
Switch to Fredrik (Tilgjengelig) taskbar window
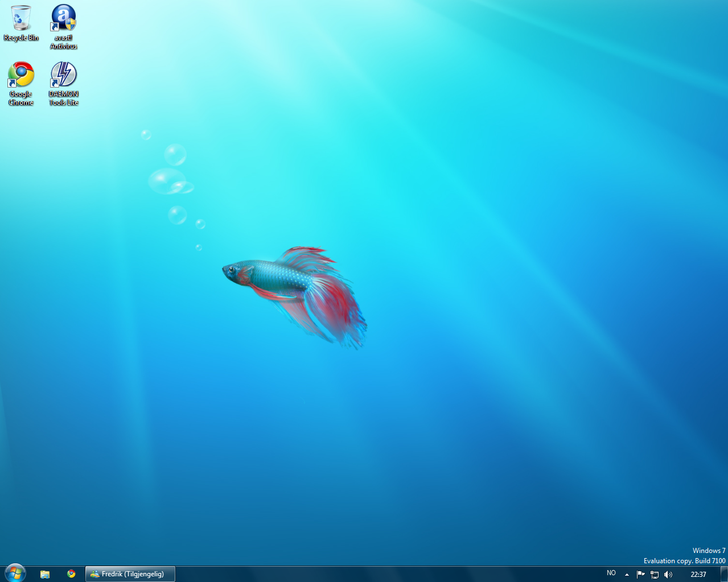(x=130, y=574)
